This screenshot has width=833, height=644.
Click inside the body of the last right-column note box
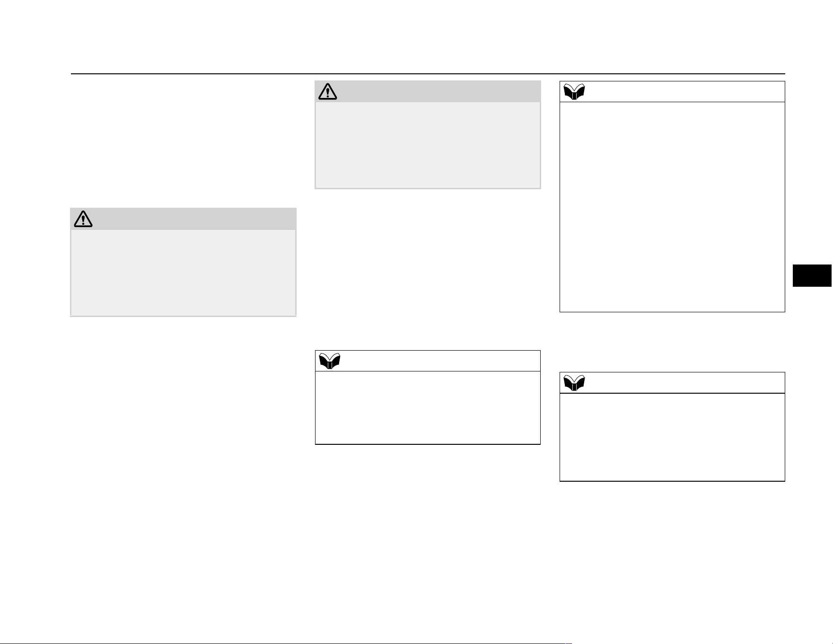coord(672,437)
